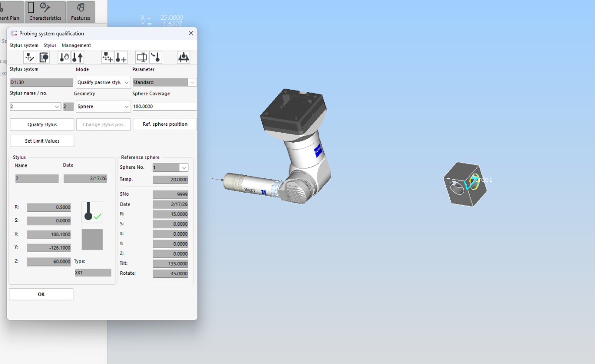Screen dimensions: 595x364
Task: Click the rectangle with text-cursor toolbar icon
Action: (142, 57)
